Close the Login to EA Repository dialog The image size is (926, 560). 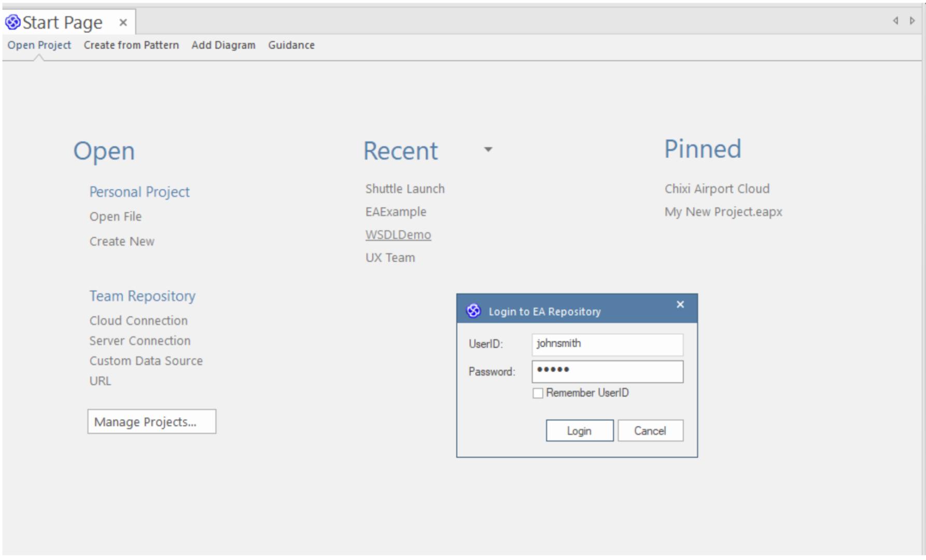[680, 304]
